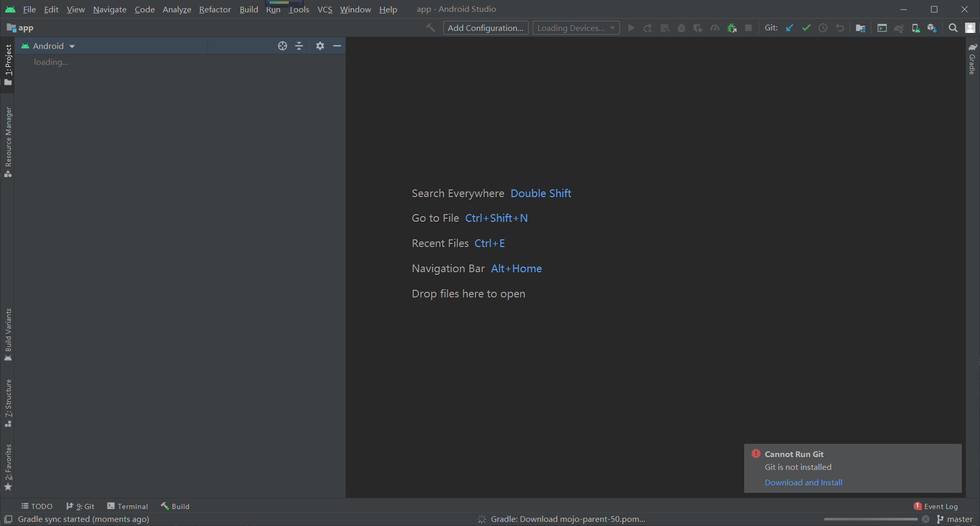
Task: Open the AVD Manager icon
Action: 916,28
